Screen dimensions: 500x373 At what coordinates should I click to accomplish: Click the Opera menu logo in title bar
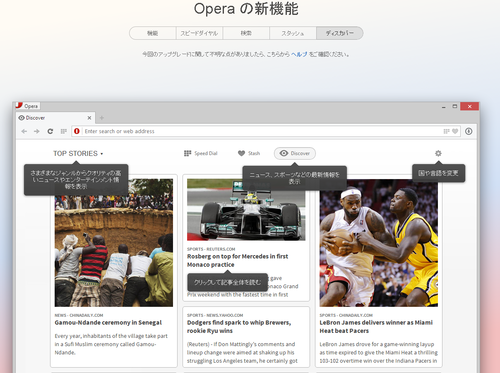(x=28, y=106)
